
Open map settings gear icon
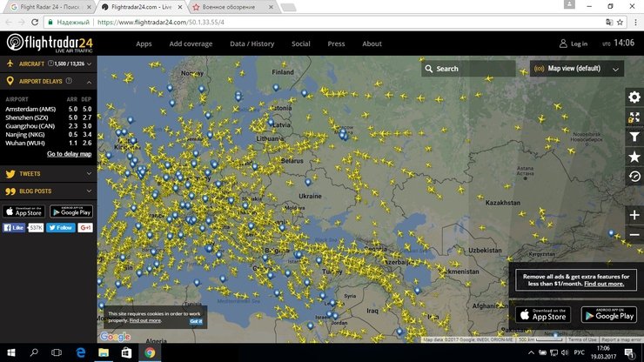coord(634,97)
